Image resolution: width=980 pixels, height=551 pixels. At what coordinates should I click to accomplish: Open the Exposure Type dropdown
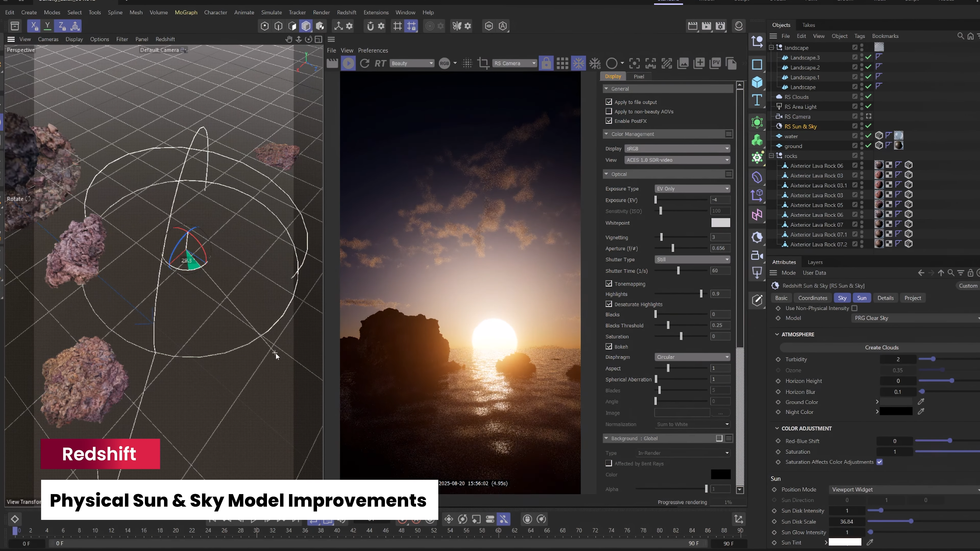point(692,189)
